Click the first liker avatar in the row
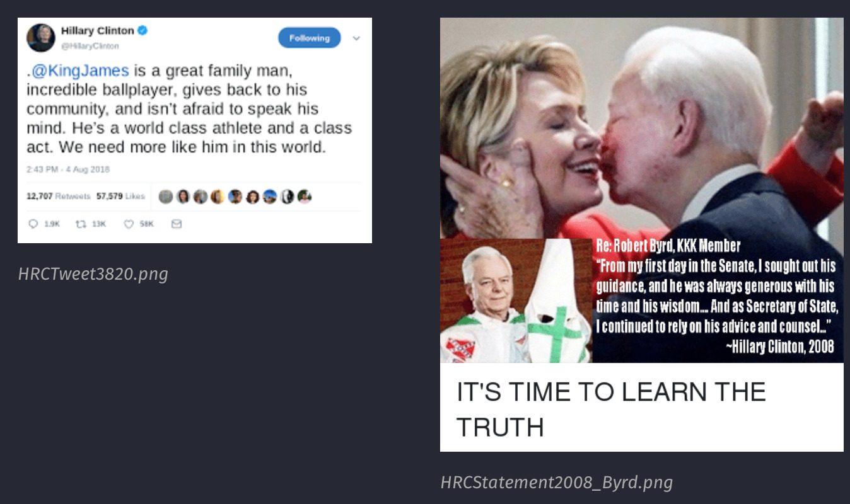Image resolution: width=850 pixels, height=504 pixels. coord(166,197)
